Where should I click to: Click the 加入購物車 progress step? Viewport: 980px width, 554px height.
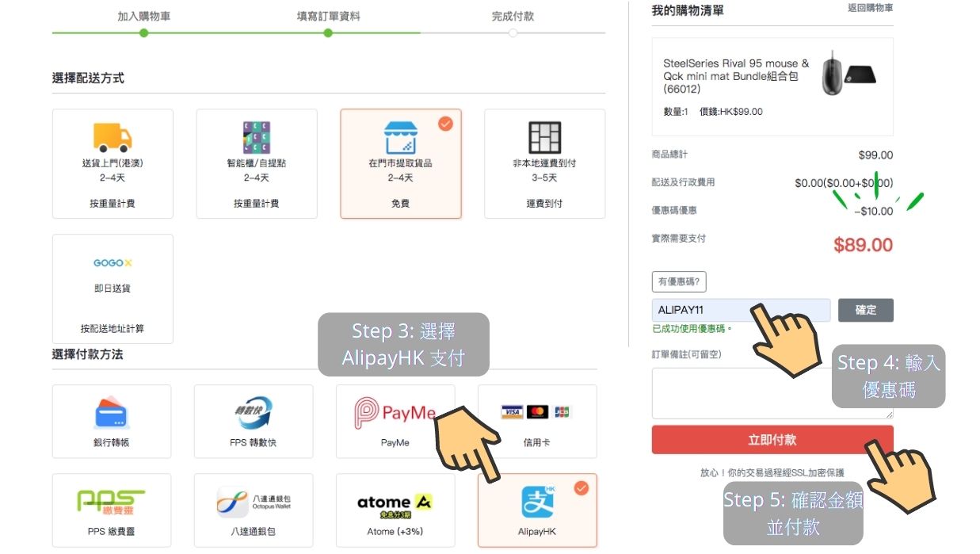[x=143, y=16]
